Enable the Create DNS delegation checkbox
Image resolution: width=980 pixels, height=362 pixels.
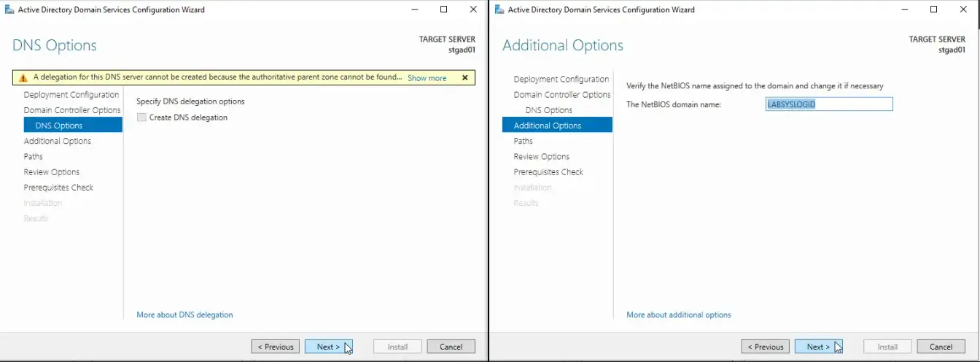(x=141, y=118)
